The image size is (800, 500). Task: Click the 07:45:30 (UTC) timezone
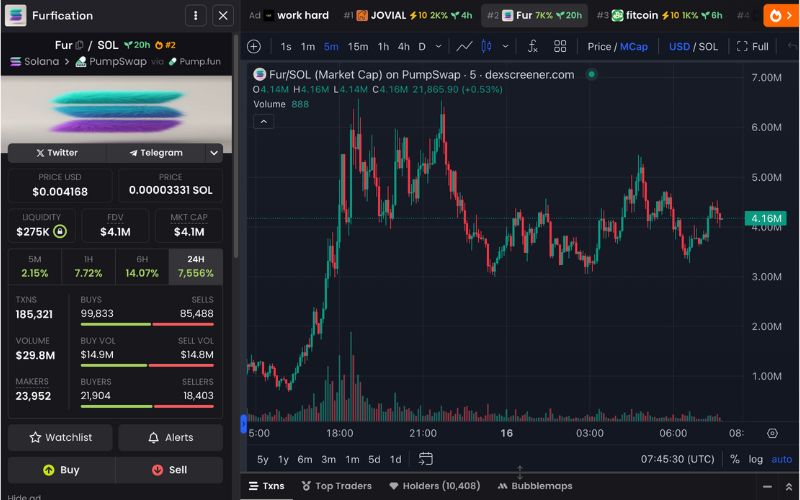point(678,459)
